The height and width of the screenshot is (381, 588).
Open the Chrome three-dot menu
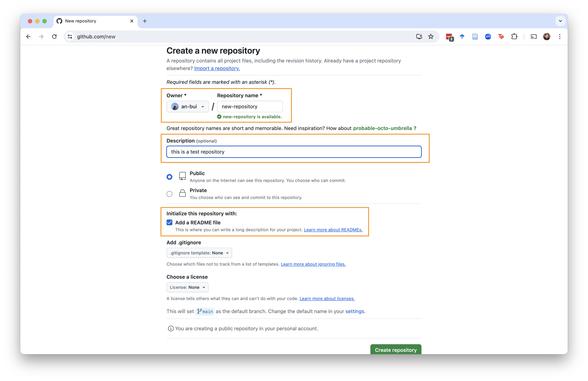[560, 37]
